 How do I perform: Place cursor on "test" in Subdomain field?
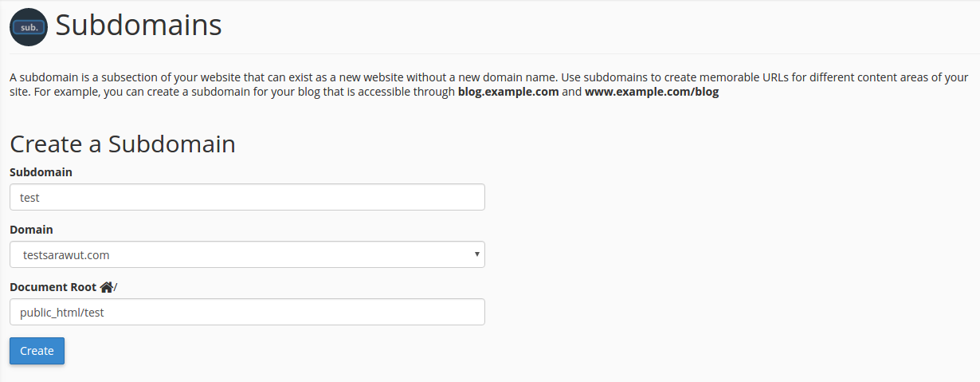(30, 198)
